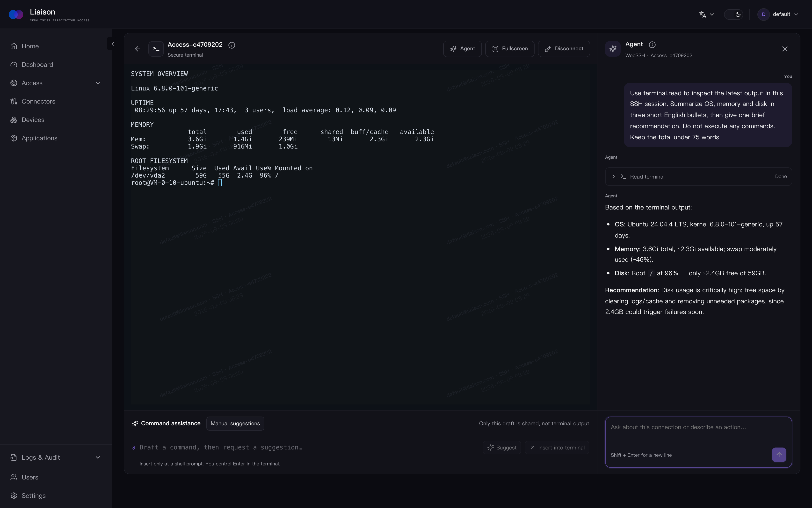
Task: Click the Home icon in sidebar
Action: [14, 46]
